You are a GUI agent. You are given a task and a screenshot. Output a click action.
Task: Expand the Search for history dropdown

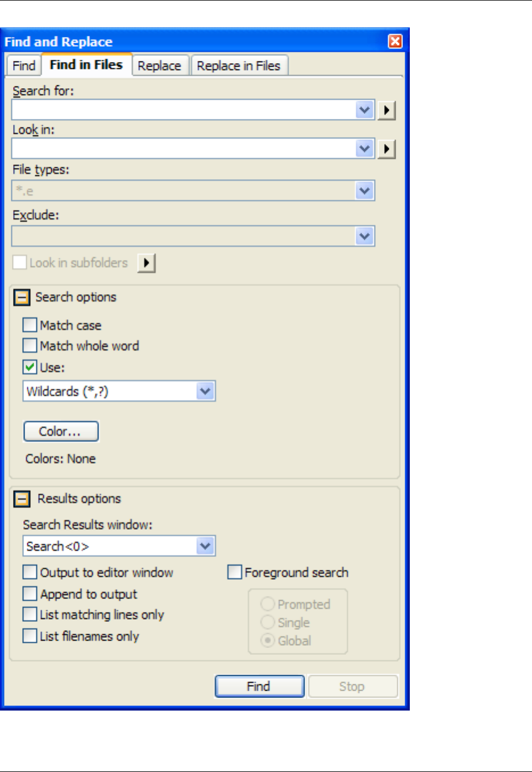pos(364,110)
